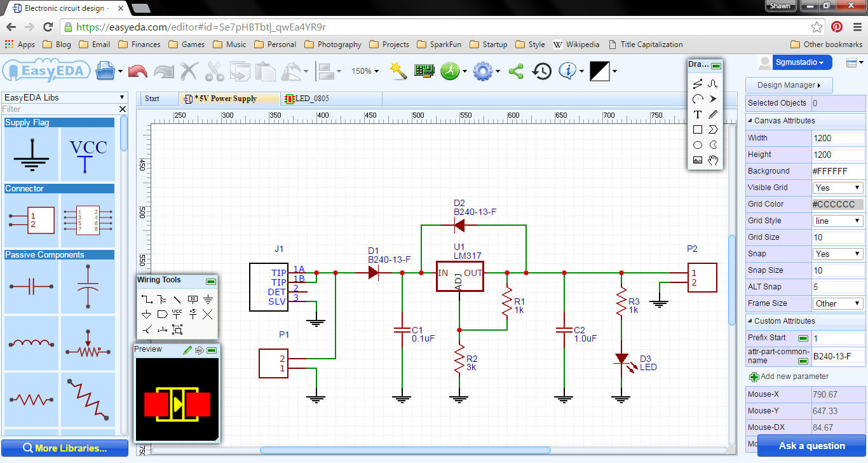Image resolution: width=868 pixels, height=463 pixels.
Task: Open the design history icon
Action: [x=541, y=71]
